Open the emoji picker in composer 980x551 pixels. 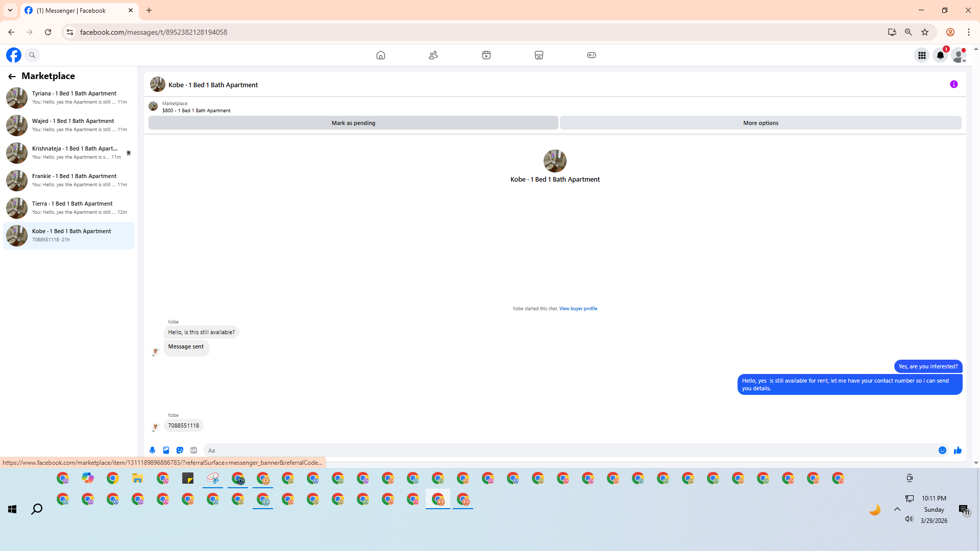coord(943,450)
